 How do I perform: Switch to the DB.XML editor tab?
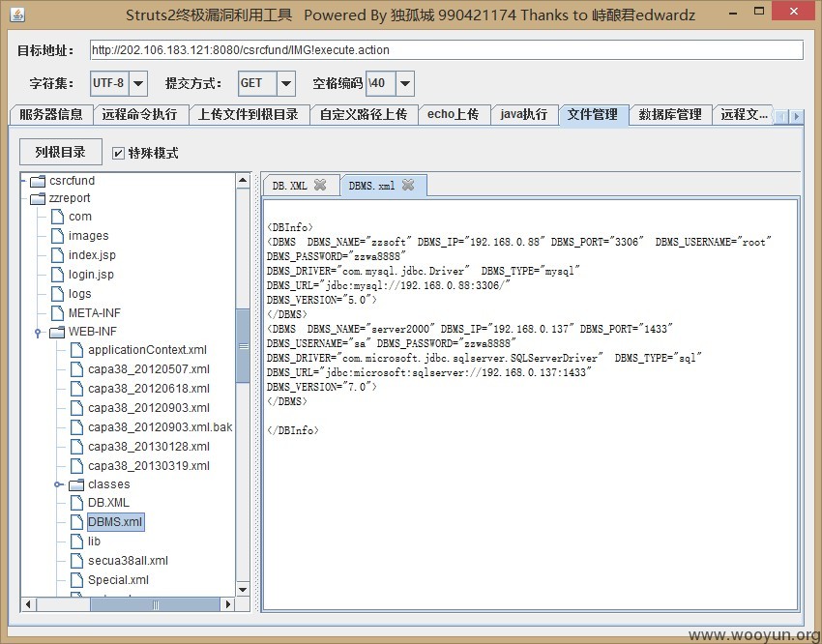pyautogui.click(x=290, y=185)
